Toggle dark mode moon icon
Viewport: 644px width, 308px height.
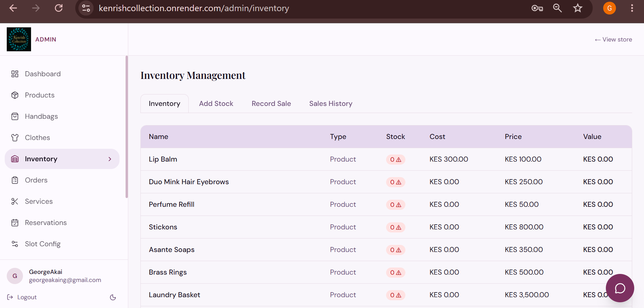(113, 297)
